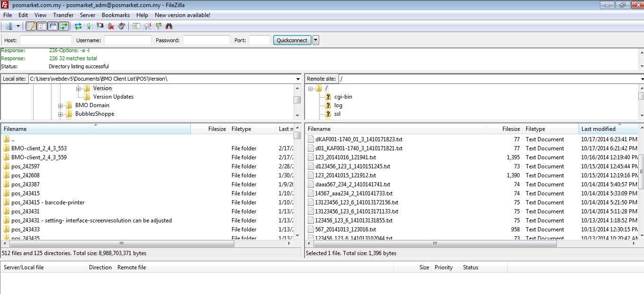Select folder pos_243433
This screenshot has height=294, width=644.
coord(147,230)
